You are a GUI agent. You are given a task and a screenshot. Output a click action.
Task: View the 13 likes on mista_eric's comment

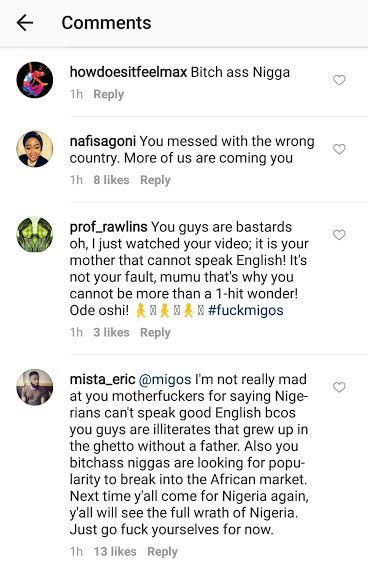coord(115,551)
